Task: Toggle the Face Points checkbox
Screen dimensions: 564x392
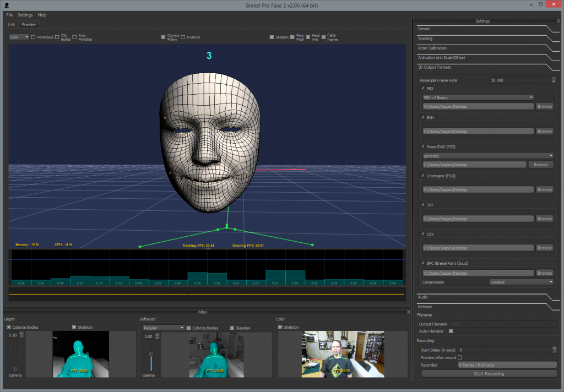Action: (324, 37)
